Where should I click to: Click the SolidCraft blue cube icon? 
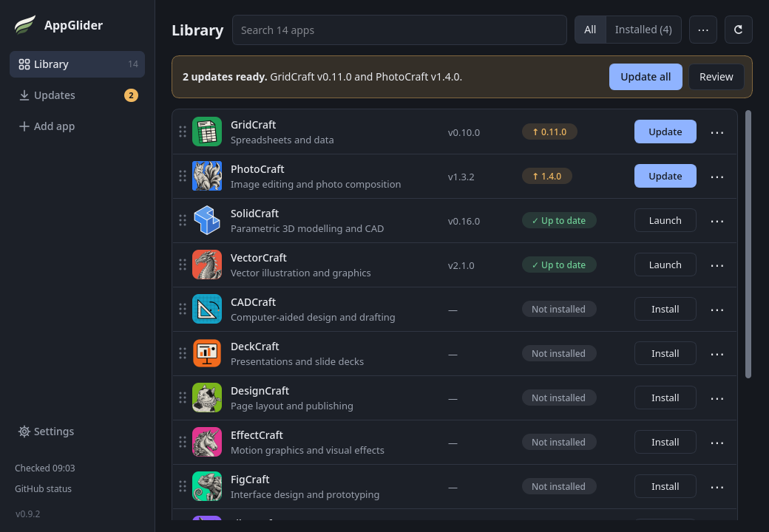pos(207,220)
